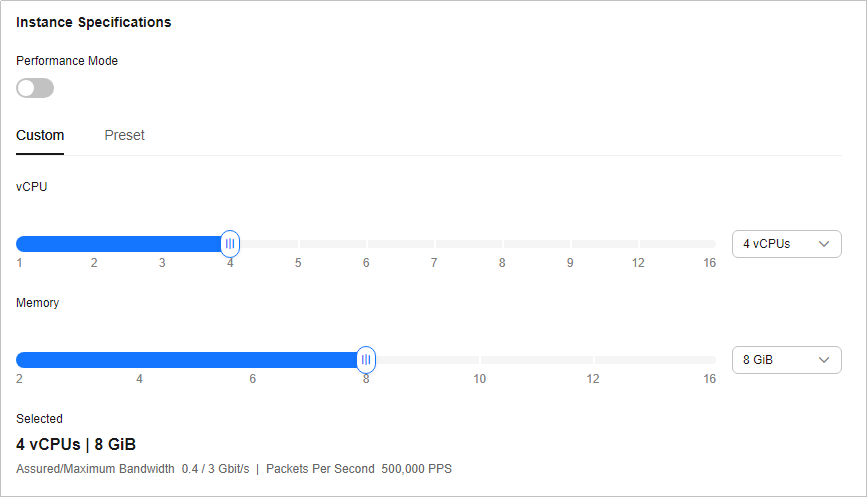Set vCPU slider to mark 2
Viewport: 867px width, 497px height.
(94, 243)
